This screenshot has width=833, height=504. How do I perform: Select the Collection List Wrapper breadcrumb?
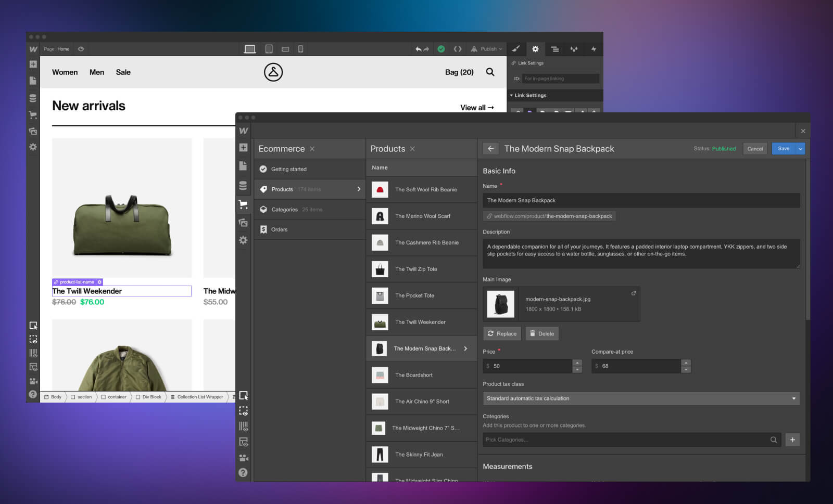[x=197, y=397]
